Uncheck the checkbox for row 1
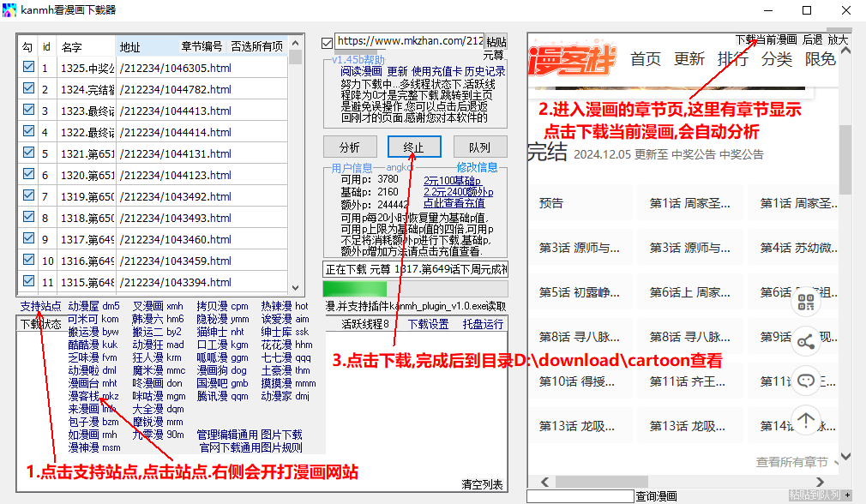The height and width of the screenshot is (504, 866). (28, 67)
